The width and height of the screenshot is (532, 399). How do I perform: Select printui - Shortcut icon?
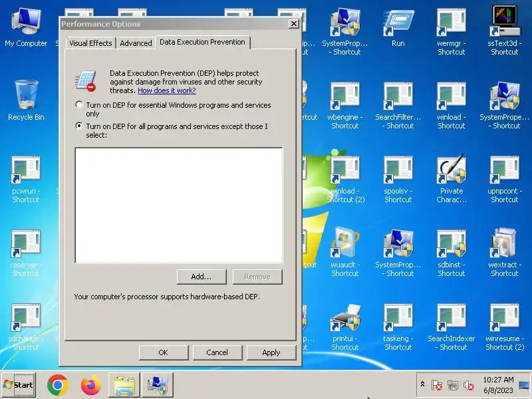pos(344,327)
